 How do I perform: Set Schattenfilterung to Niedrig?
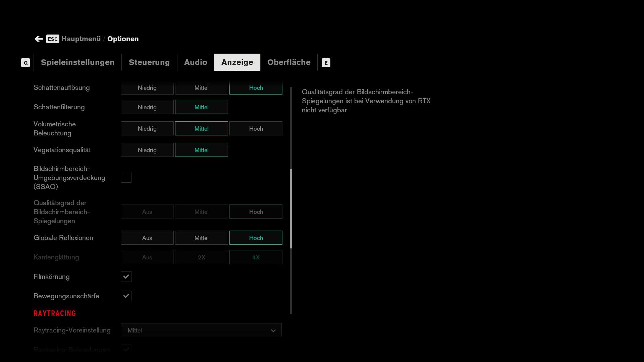tap(147, 107)
